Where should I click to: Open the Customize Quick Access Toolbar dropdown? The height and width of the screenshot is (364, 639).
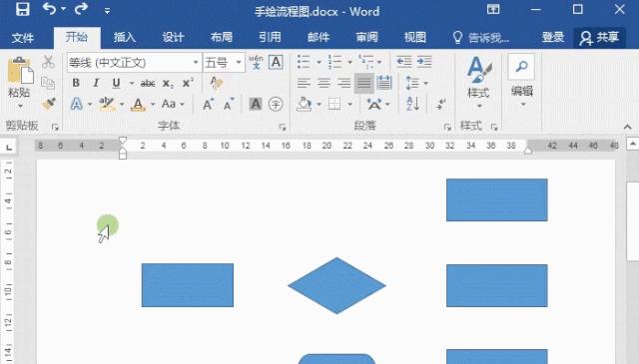(x=107, y=11)
